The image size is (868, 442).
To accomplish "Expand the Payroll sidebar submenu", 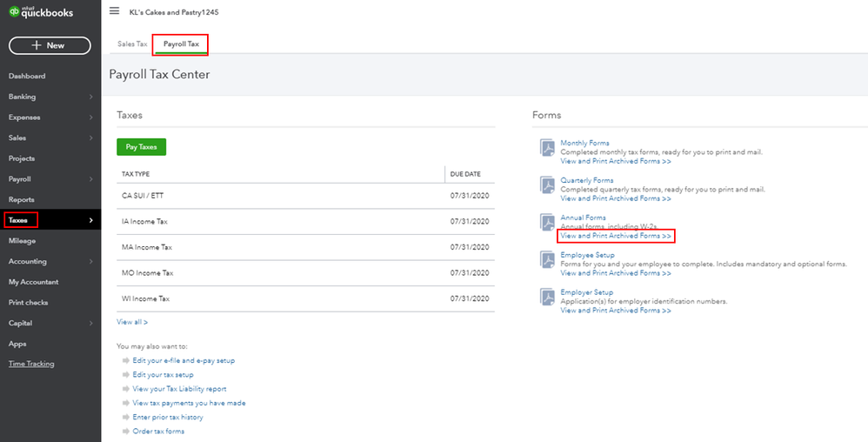I will tap(90, 179).
